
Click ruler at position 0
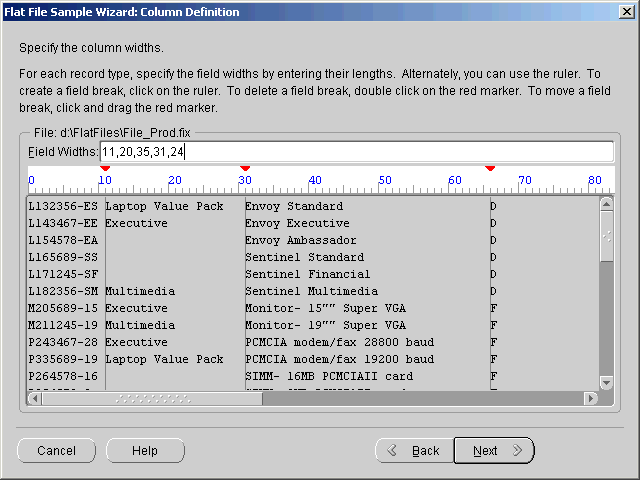(31, 180)
